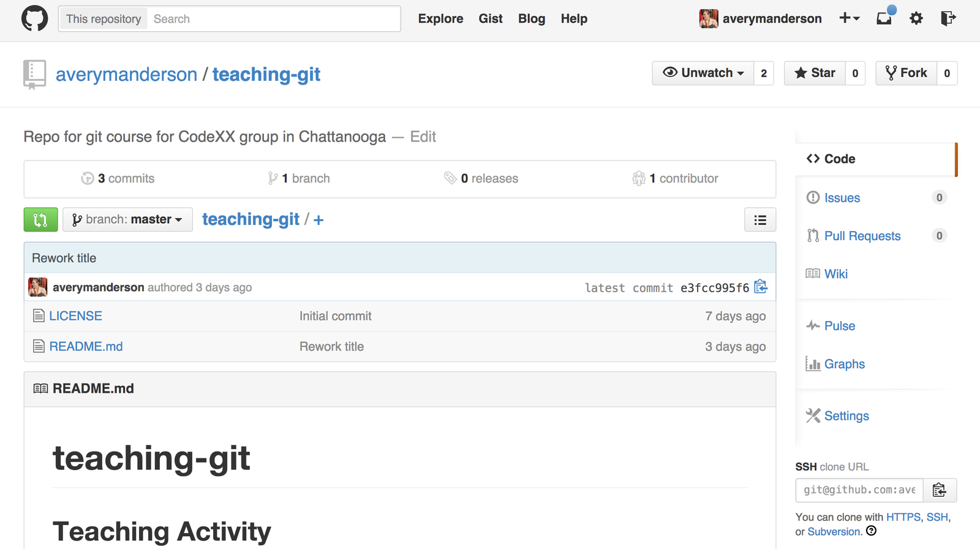The width and height of the screenshot is (980, 549).
Task: Click the LICENSE file icon
Action: click(39, 316)
